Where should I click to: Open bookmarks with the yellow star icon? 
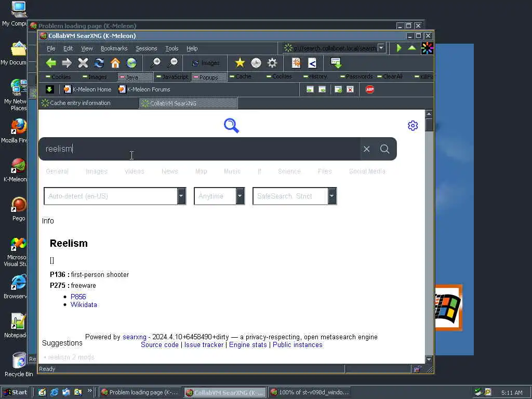pyautogui.click(x=240, y=63)
